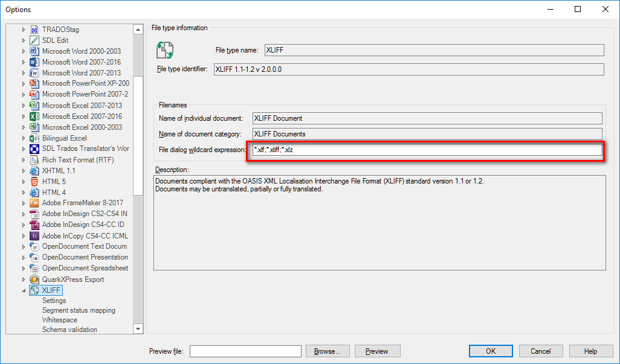Viewport: 620px width, 364px height.
Task: Expand the QuarkXPress Export node
Action: click(24, 279)
